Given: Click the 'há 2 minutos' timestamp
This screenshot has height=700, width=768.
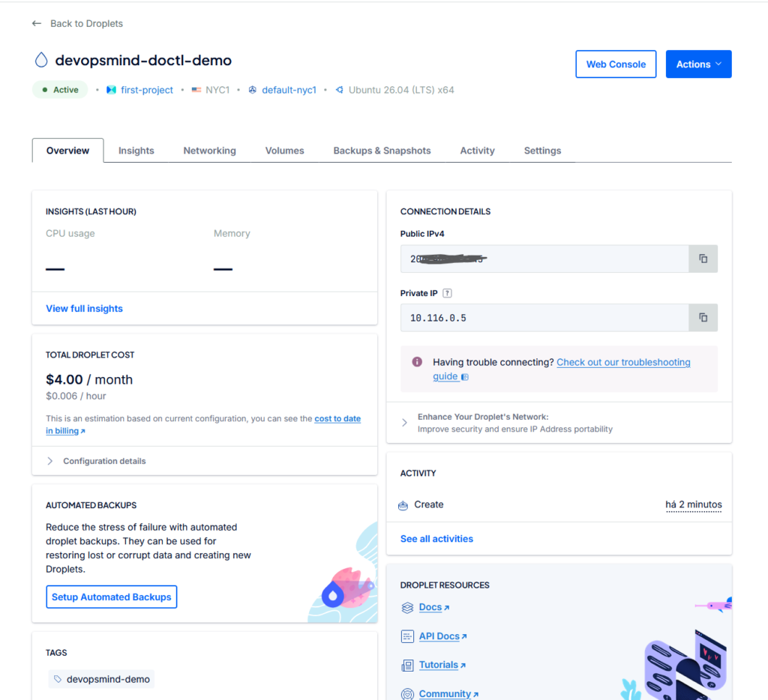Looking at the screenshot, I should 693,504.
